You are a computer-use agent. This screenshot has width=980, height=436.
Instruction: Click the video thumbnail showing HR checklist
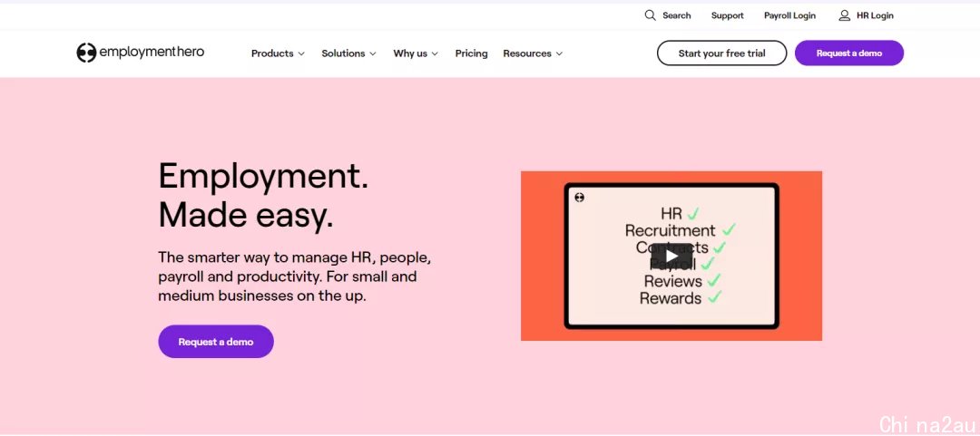(671, 257)
